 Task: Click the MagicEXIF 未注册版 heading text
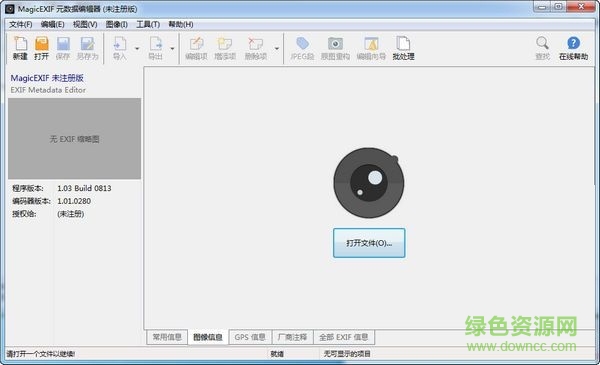[x=47, y=78]
